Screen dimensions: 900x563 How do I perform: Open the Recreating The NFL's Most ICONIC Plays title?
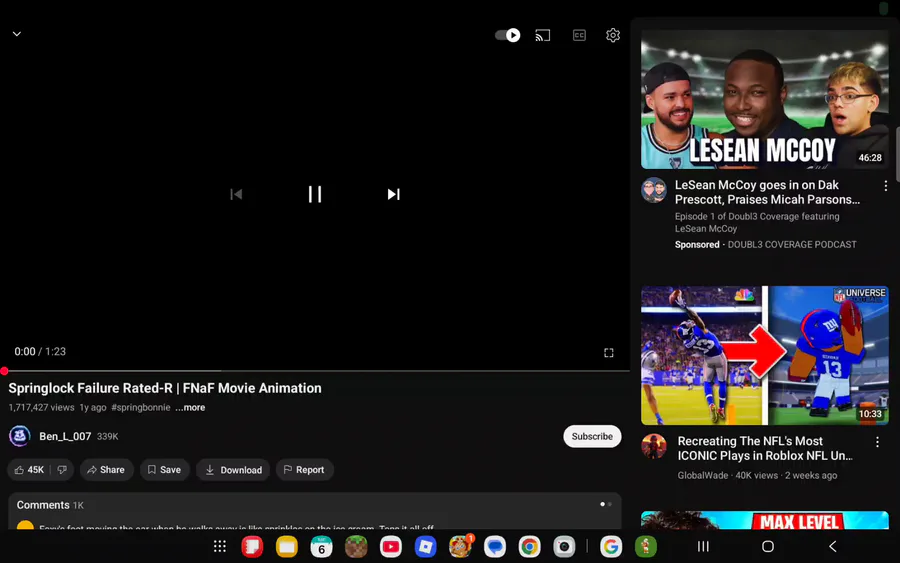click(x=765, y=448)
